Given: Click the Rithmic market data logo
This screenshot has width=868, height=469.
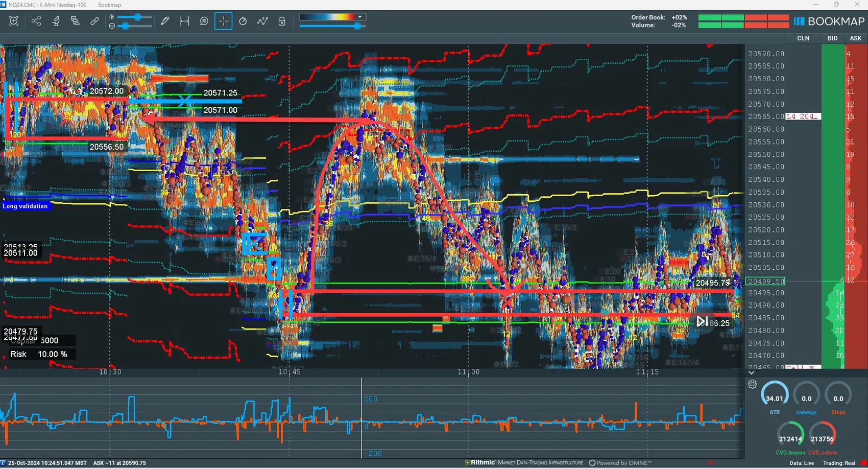Looking at the screenshot, I should (524, 463).
